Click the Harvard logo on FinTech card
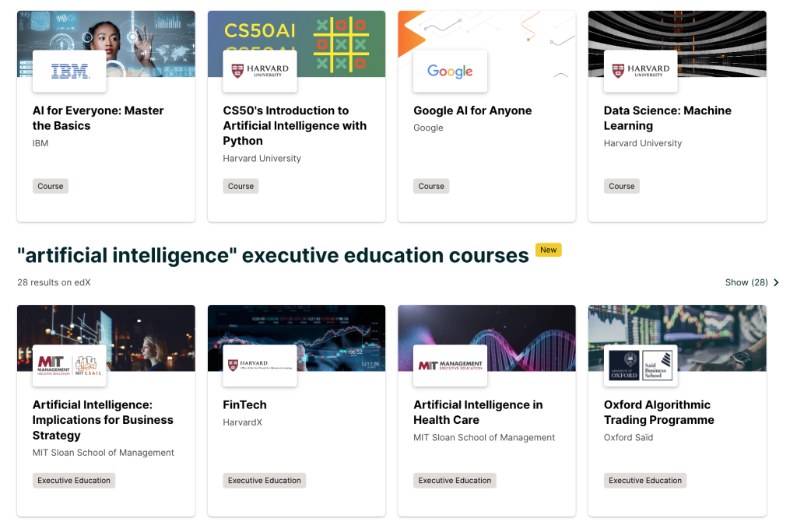 coord(260,366)
